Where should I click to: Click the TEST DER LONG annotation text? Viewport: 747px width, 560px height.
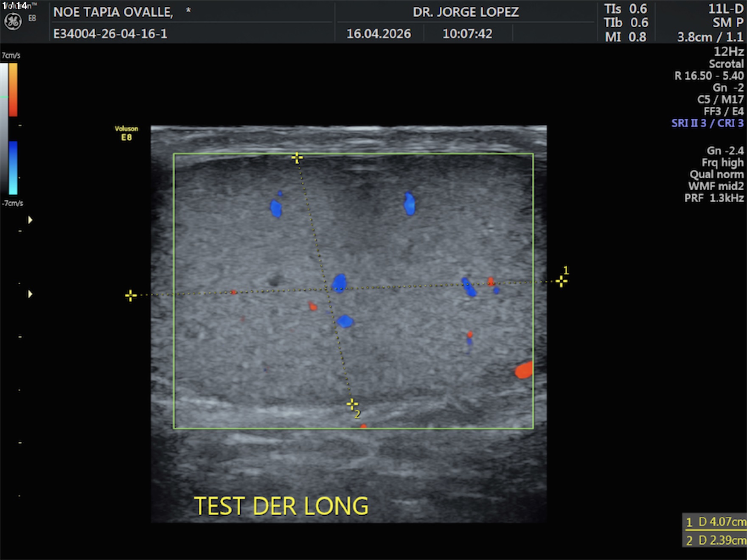pyautogui.click(x=281, y=506)
